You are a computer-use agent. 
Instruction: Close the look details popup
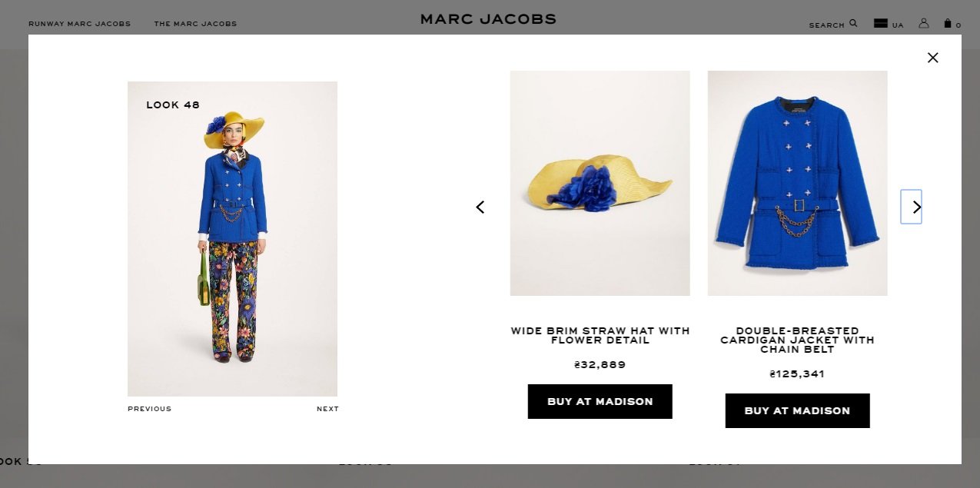(x=932, y=58)
